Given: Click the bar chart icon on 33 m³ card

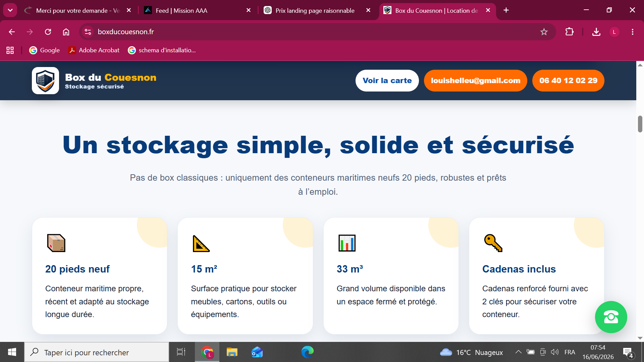Looking at the screenshot, I should pyautogui.click(x=347, y=243).
